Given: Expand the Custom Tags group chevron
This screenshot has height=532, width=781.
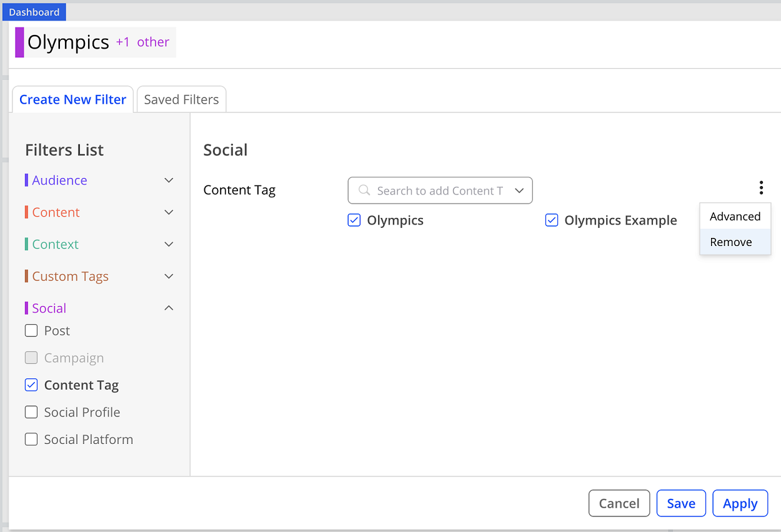Looking at the screenshot, I should (x=169, y=276).
